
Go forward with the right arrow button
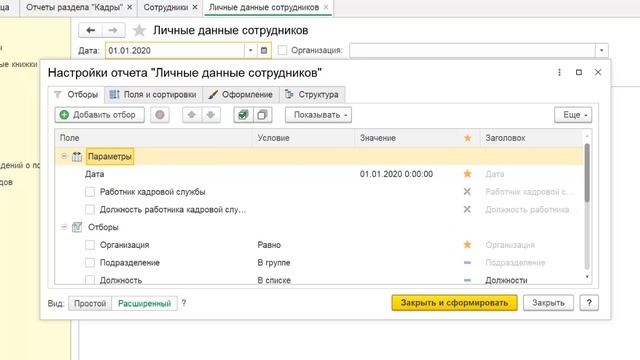(x=113, y=30)
